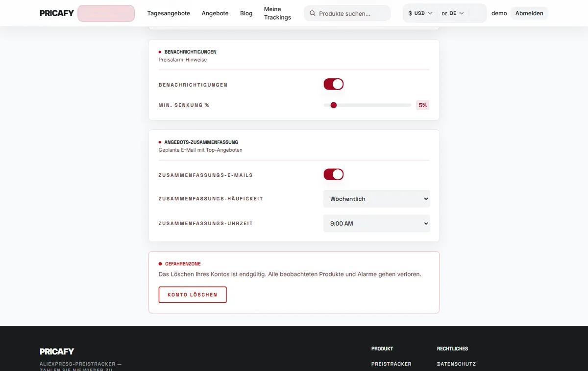Click the Preisalarm-Hinweise subtitle
The image size is (588, 371).
[x=183, y=60]
